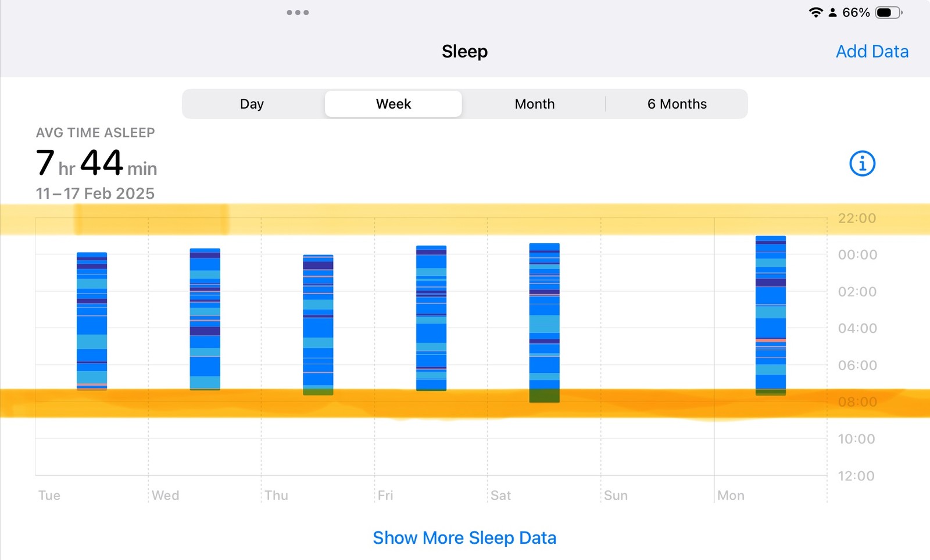
Task: Select Monday's sleep bar
Action: click(771, 315)
